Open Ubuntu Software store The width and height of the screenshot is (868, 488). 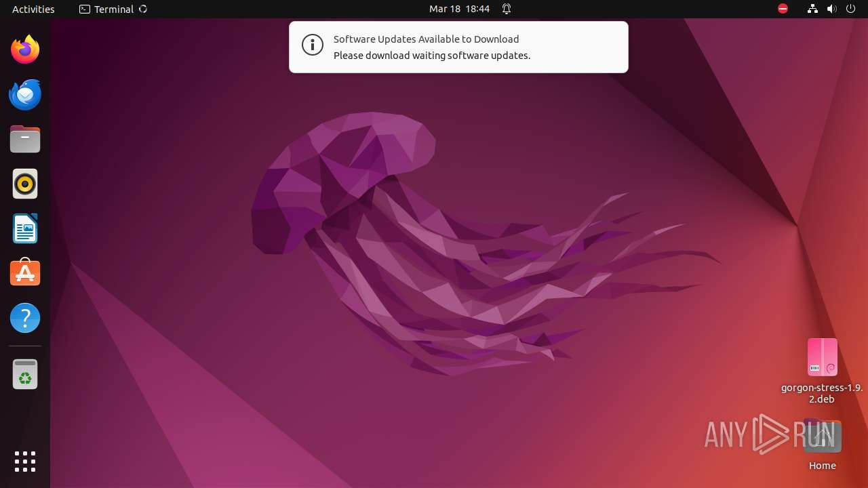pyautogui.click(x=25, y=273)
